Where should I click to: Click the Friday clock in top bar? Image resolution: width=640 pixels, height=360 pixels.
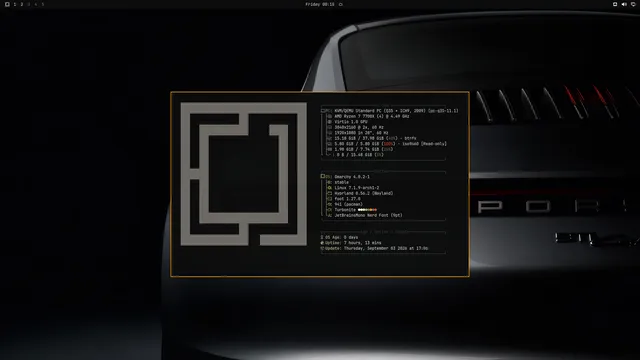coord(320,4)
